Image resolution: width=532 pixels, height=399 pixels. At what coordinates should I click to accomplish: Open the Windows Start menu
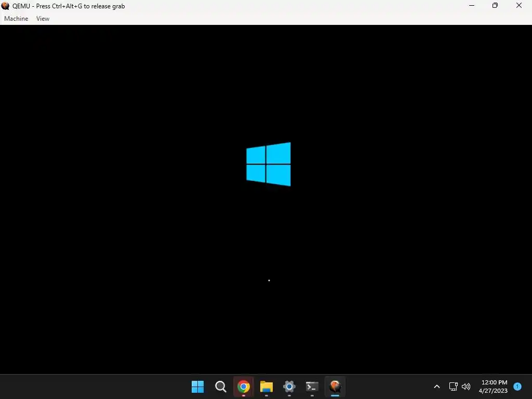(x=197, y=387)
